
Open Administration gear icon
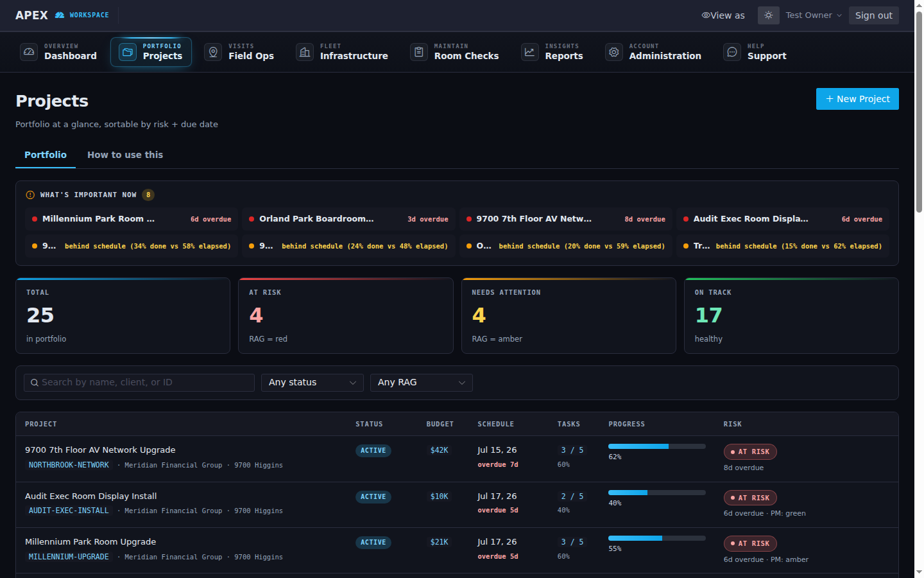pos(614,52)
